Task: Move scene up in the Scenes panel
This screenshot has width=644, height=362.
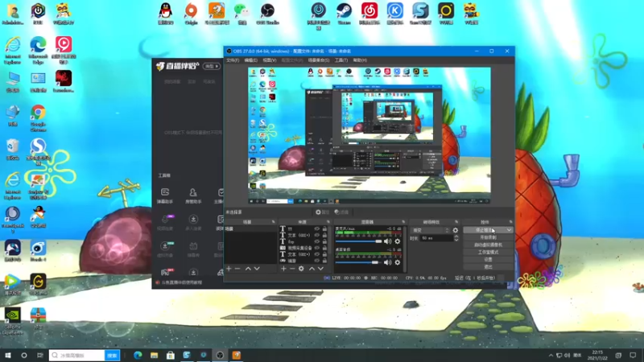Action: 248,269
